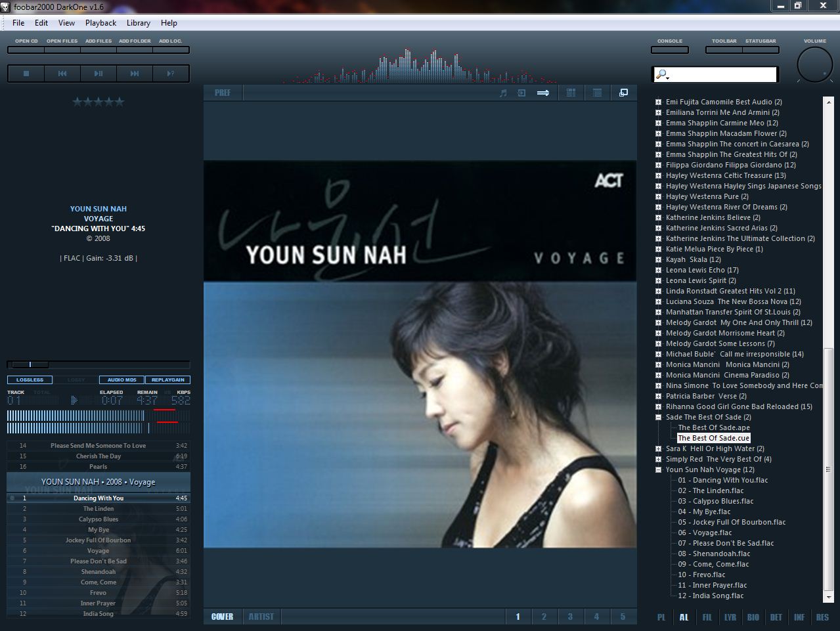Expand Simply Red The Very Best Of
Viewport: 840px width, 631px height.
(x=658, y=459)
